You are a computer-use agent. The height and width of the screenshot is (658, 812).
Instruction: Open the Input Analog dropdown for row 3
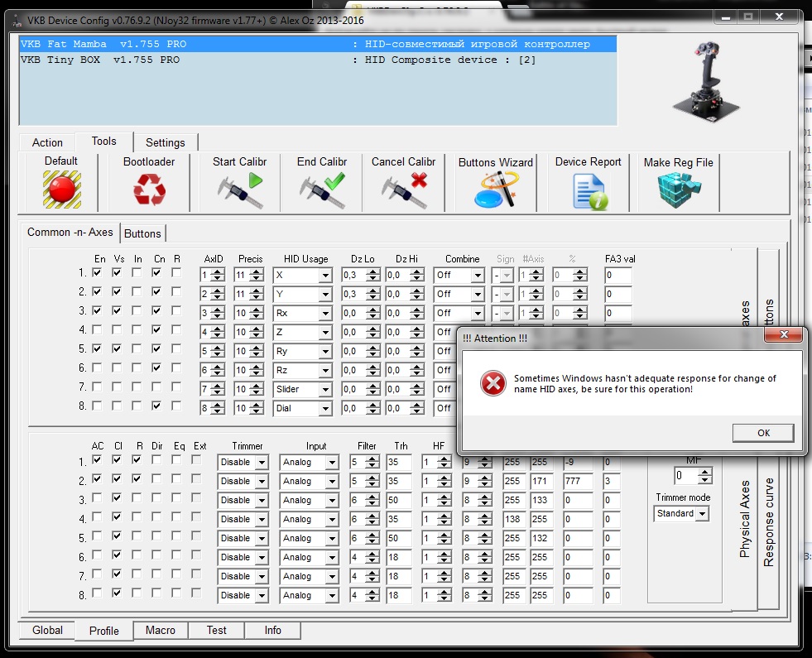tap(332, 500)
